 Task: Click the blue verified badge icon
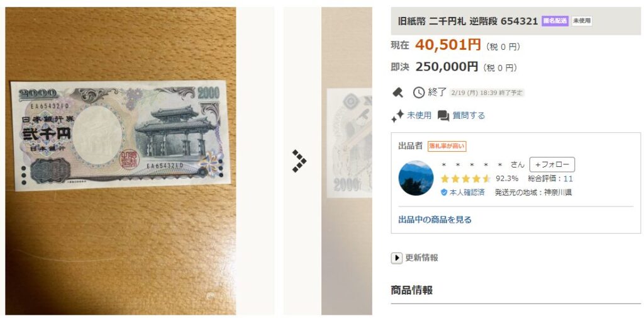443,192
